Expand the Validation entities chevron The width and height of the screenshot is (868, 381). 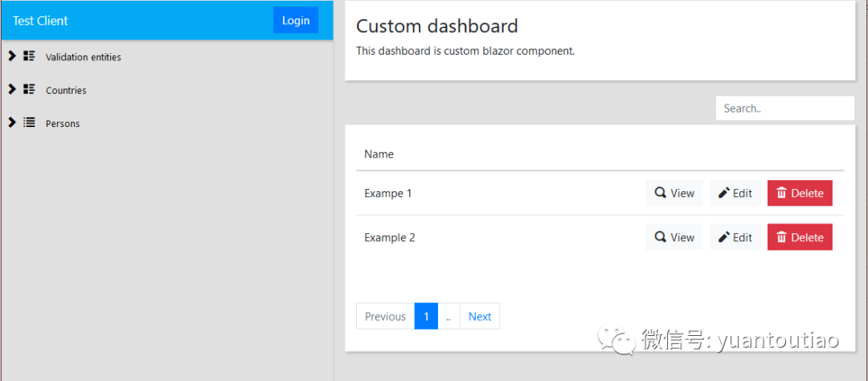point(12,56)
